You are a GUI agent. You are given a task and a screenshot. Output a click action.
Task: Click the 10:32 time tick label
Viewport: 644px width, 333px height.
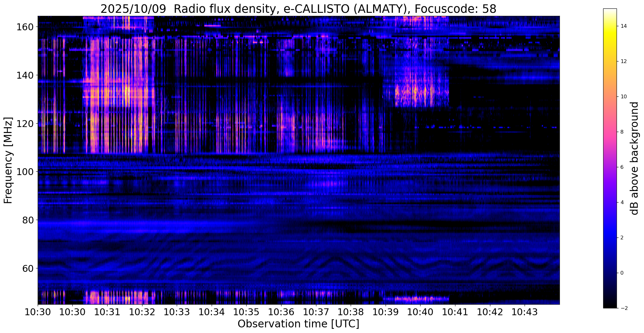pos(142,312)
